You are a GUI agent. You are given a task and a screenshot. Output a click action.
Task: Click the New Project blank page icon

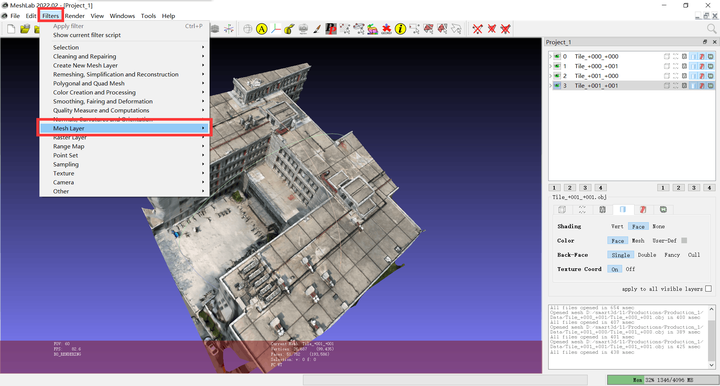tap(11, 29)
